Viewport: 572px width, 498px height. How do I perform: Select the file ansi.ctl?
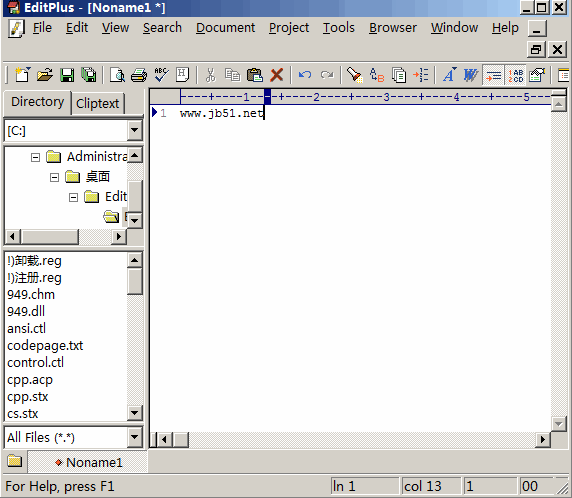pos(26,329)
